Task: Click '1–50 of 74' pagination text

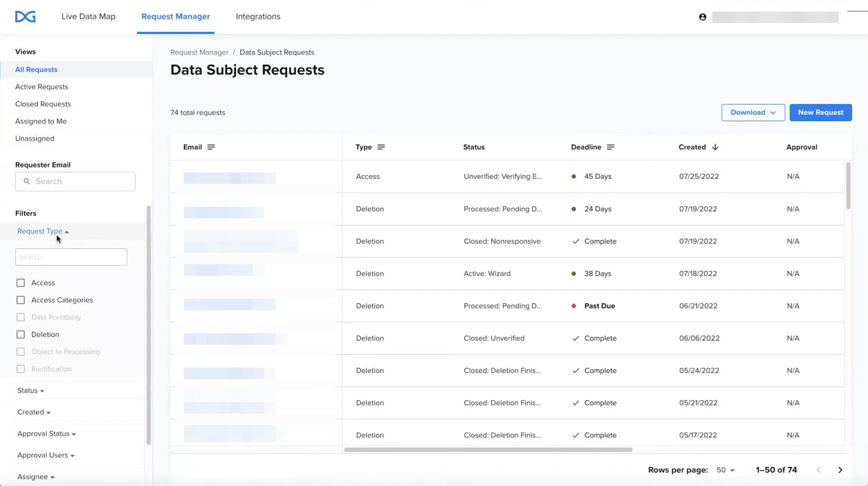Action: pos(777,470)
